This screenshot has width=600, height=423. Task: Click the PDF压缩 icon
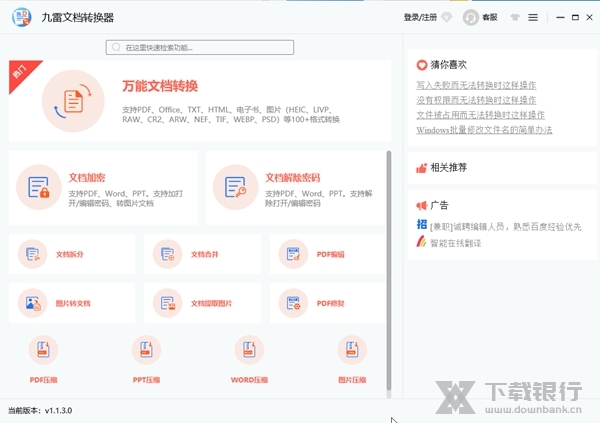point(43,350)
